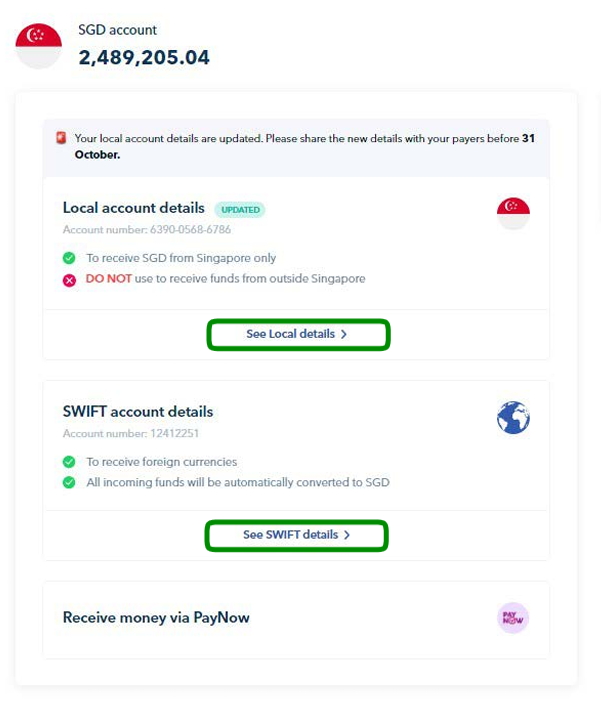This screenshot has height=713, width=601.
Task: Click the chevron after See Local details
Action: click(x=344, y=334)
